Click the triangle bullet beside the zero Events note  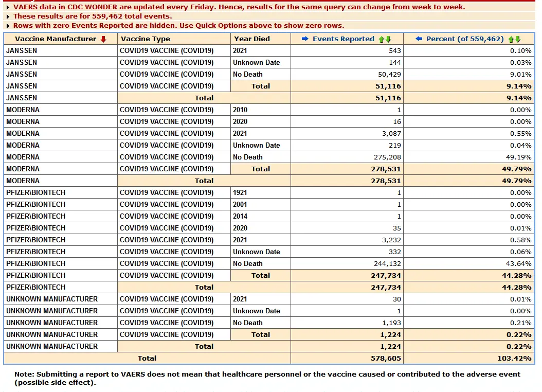pos(8,26)
